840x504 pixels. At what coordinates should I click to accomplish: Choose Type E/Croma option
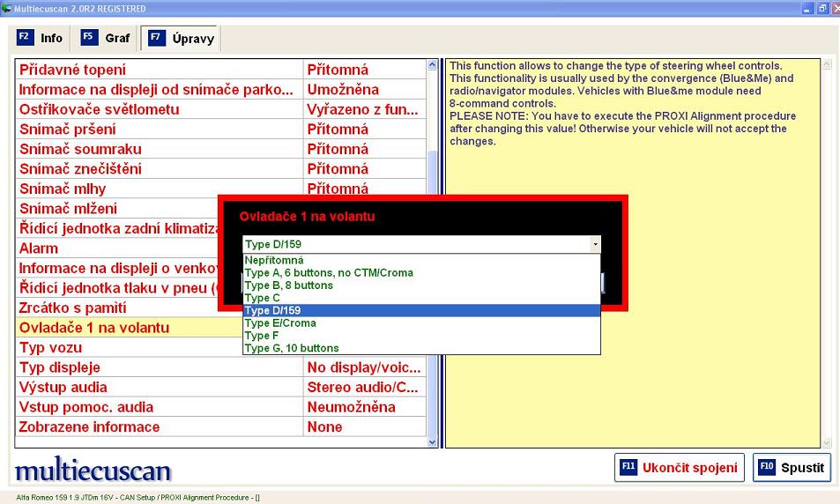tap(421, 323)
